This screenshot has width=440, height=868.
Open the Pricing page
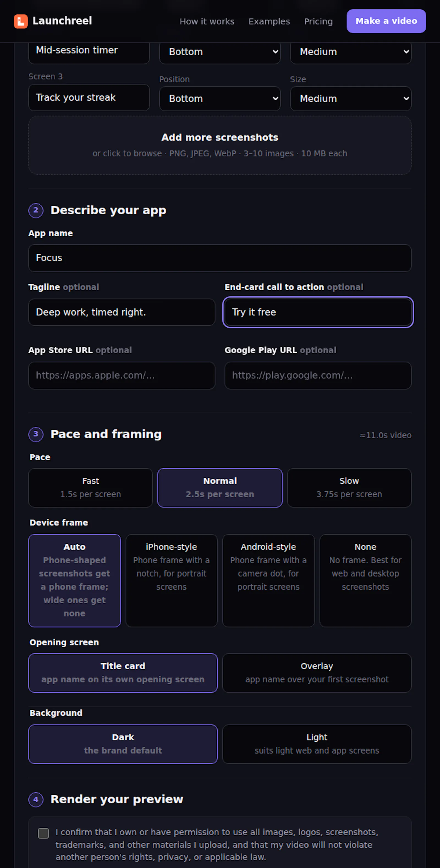click(318, 21)
